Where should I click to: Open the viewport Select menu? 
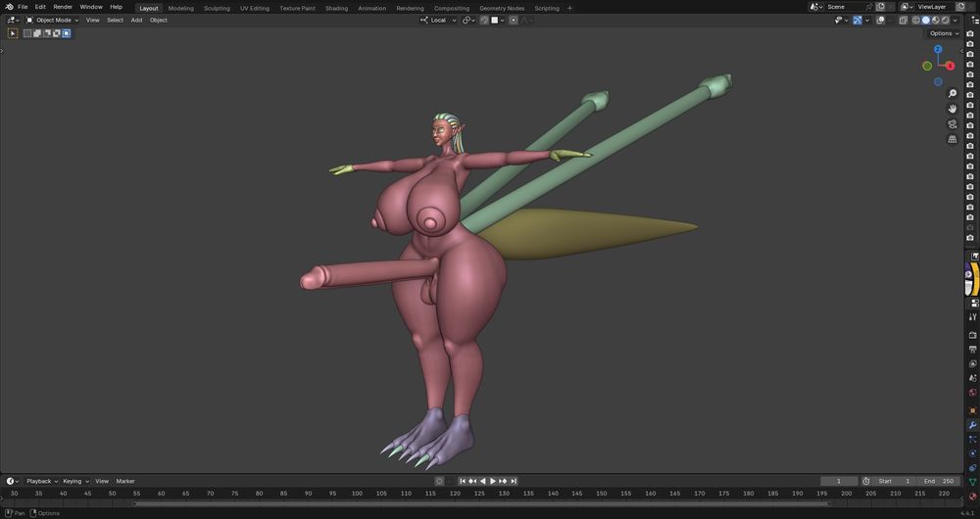coord(115,20)
